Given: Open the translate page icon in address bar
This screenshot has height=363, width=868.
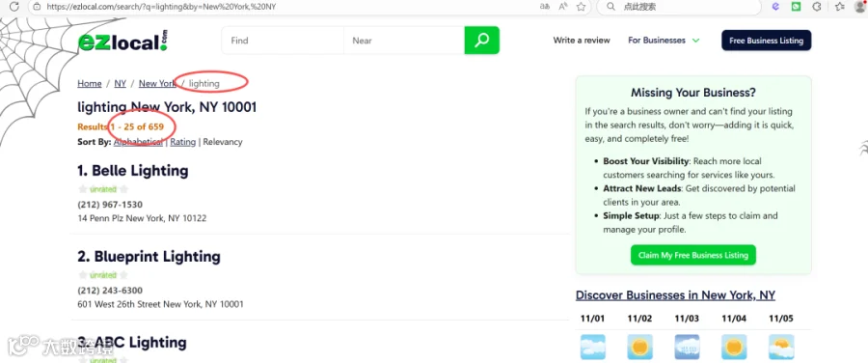Looking at the screenshot, I should 545,7.
